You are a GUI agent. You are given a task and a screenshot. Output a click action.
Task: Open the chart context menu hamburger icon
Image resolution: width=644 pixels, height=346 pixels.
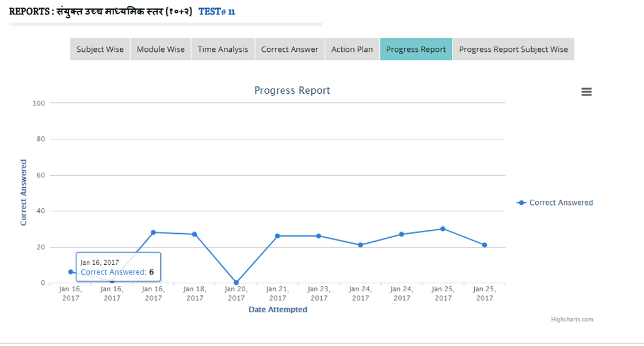(586, 92)
